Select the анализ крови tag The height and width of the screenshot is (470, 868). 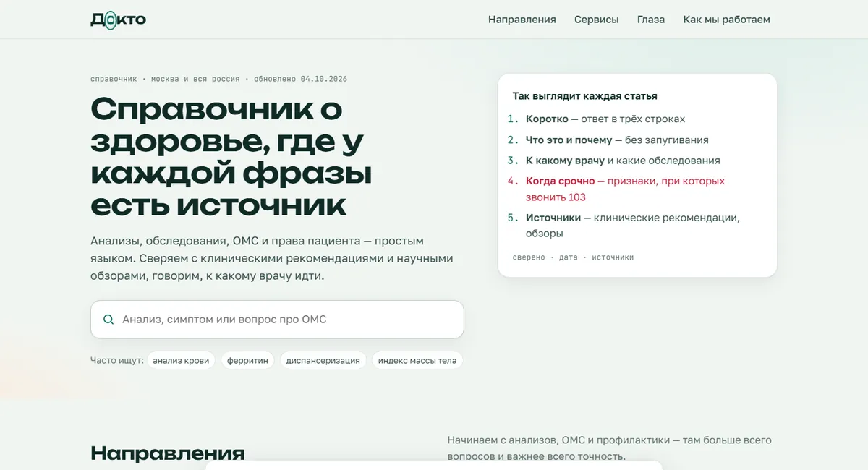(x=181, y=360)
